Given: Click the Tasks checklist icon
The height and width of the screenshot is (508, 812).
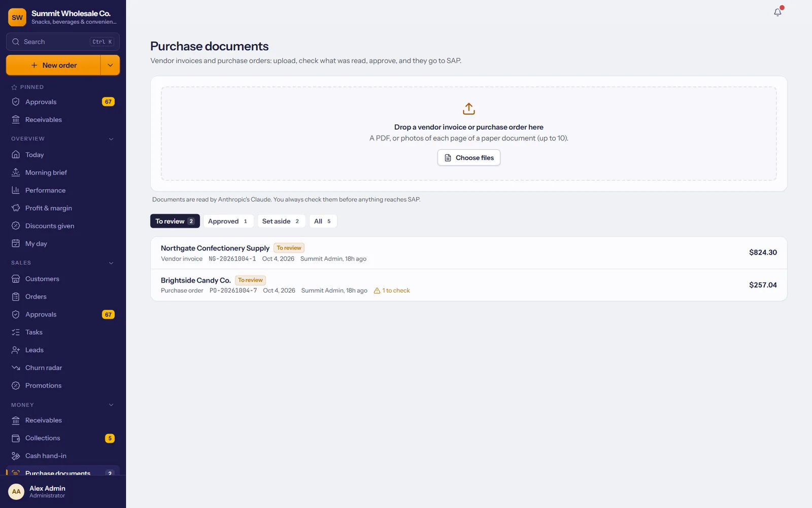Looking at the screenshot, I should pyautogui.click(x=16, y=332).
